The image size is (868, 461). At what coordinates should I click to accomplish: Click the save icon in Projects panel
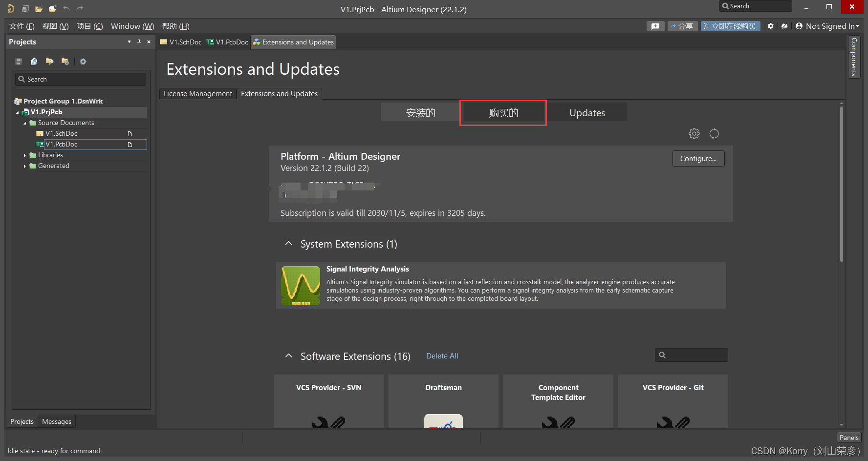(19, 61)
